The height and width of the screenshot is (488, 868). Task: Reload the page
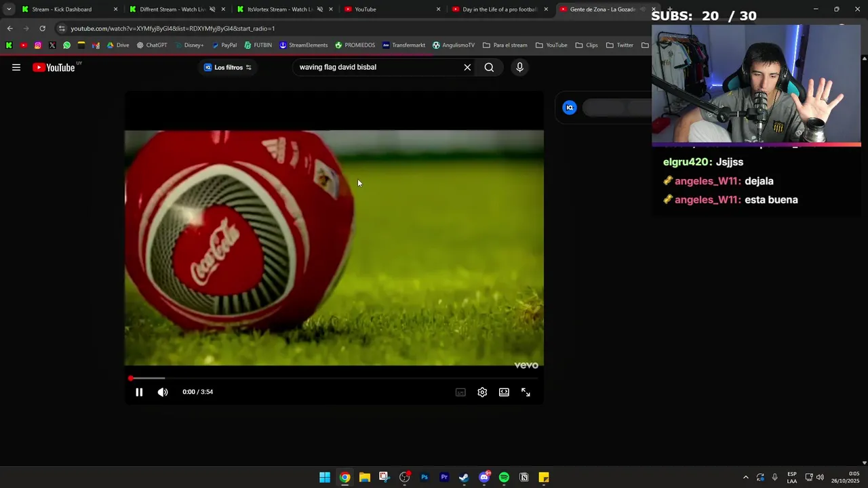tap(42, 28)
